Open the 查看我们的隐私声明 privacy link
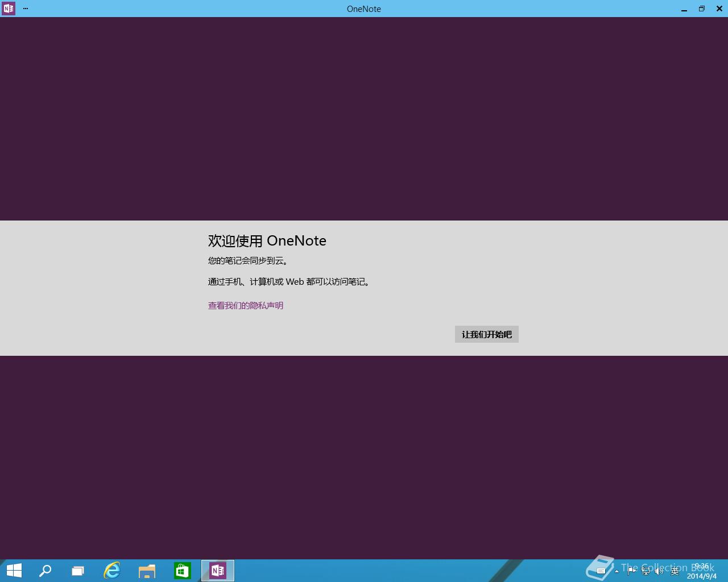Viewport: 728px width, 582px height. [x=246, y=306]
